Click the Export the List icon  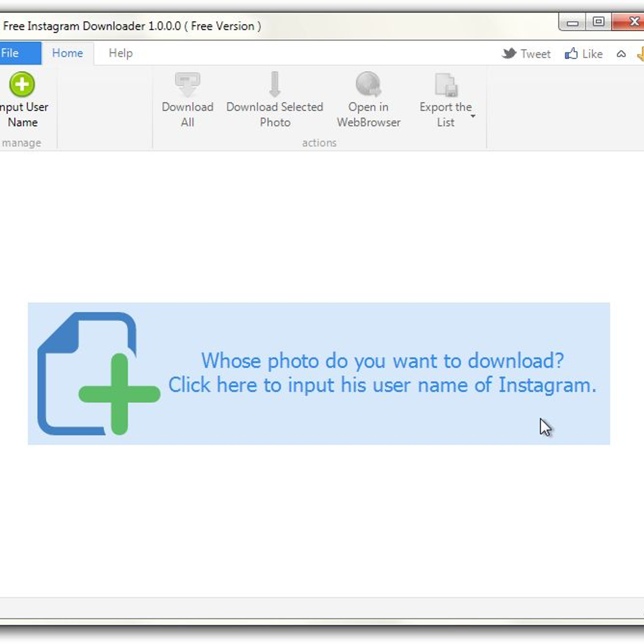[x=446, y=85]
